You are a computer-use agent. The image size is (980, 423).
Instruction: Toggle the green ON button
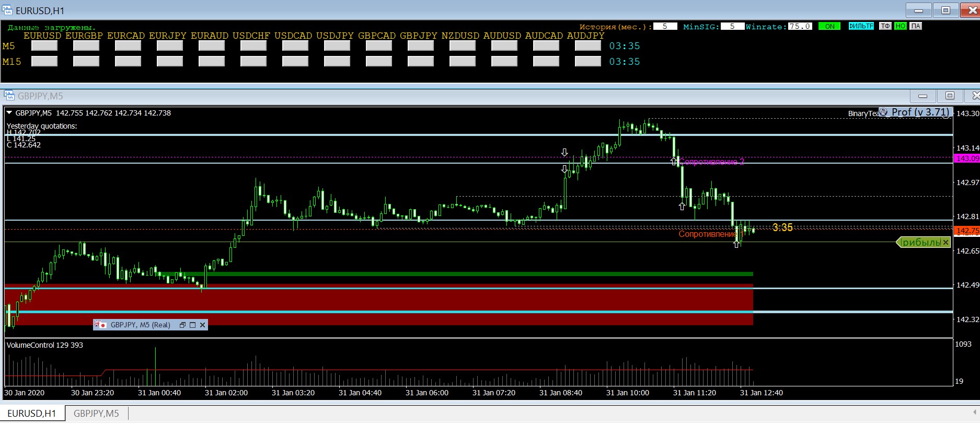[829, 26]
